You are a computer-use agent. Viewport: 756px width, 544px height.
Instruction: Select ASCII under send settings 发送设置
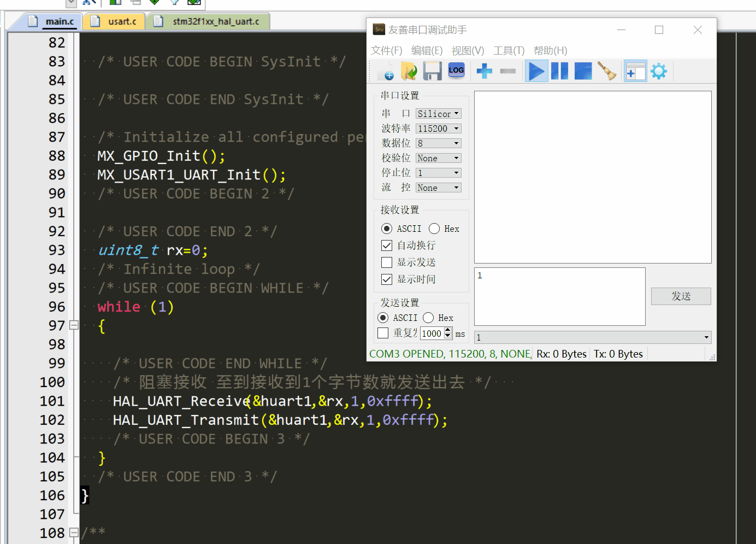click(383, 318)
